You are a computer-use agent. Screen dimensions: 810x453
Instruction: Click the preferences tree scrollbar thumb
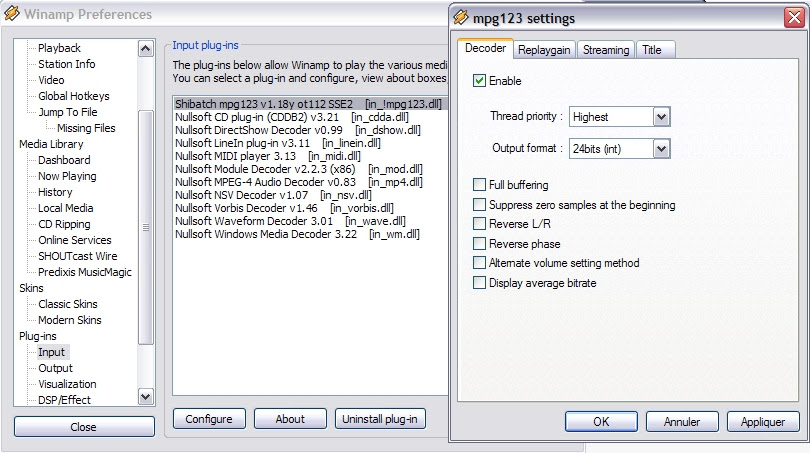[146, 227]
